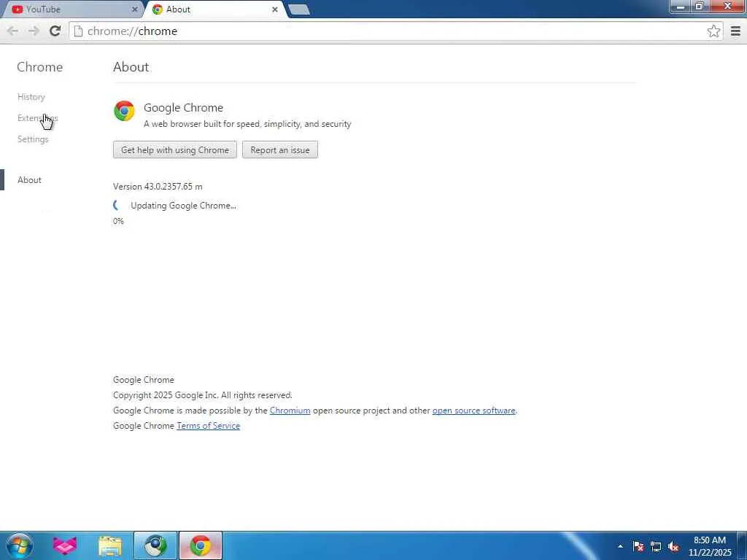Click the Report an issue button
The width and height of the screenshot is (747, 560).
coord(279,149)
